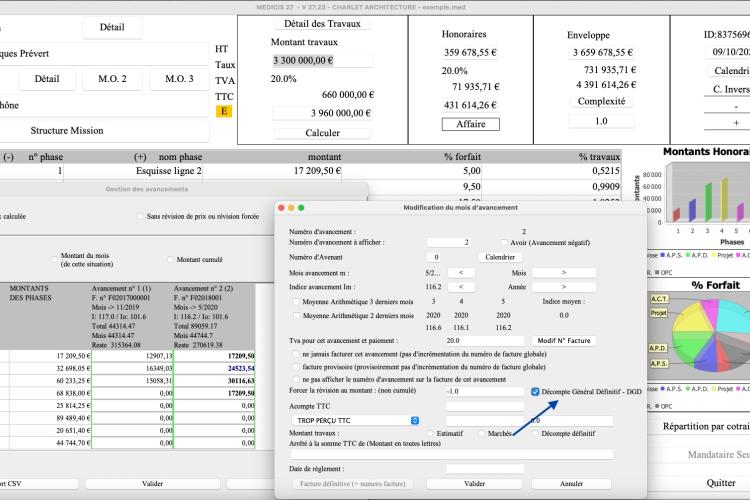Click the Détail button beside M.O. 2
This screenshot has width=750, height=500.
pos(47,79)
